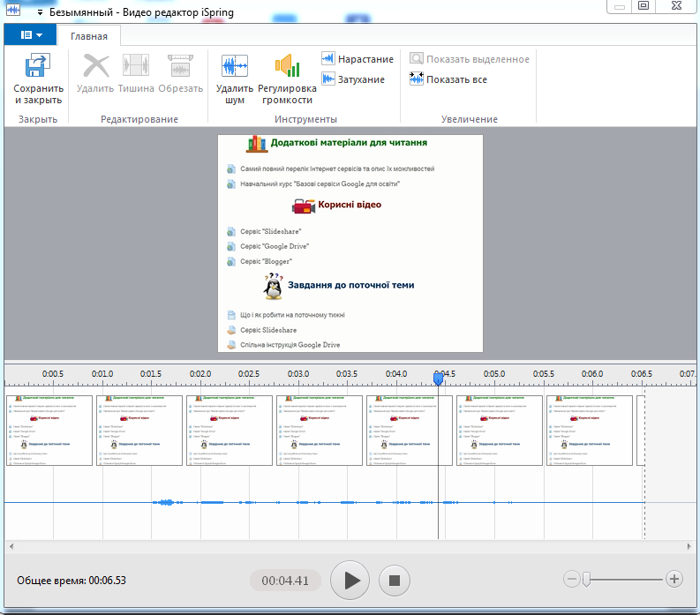The width and height of the screenshot is (700, 615).
Task: Click the timeline scrollbar right arrow
Action: coord(689,546)
